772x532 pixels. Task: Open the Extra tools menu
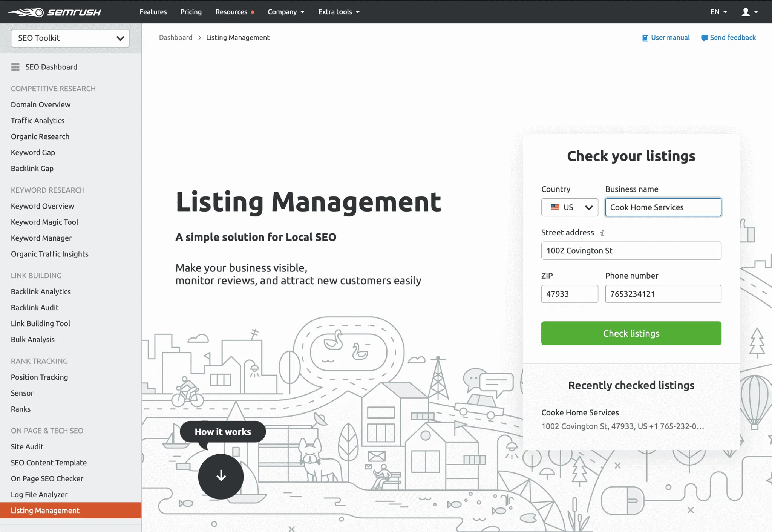(339, 12)
